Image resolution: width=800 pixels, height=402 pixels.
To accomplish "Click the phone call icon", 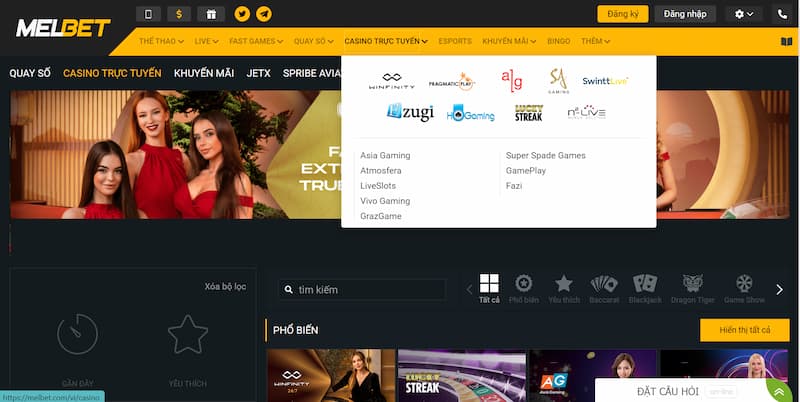I will point(782,14).
